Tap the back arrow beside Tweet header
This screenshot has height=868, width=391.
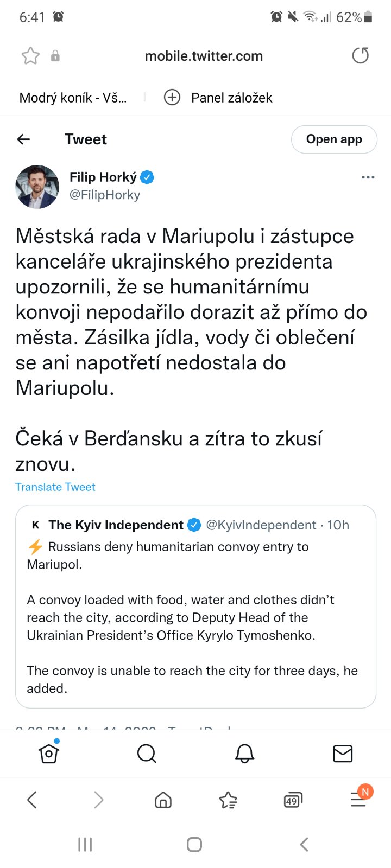[24, 139]
